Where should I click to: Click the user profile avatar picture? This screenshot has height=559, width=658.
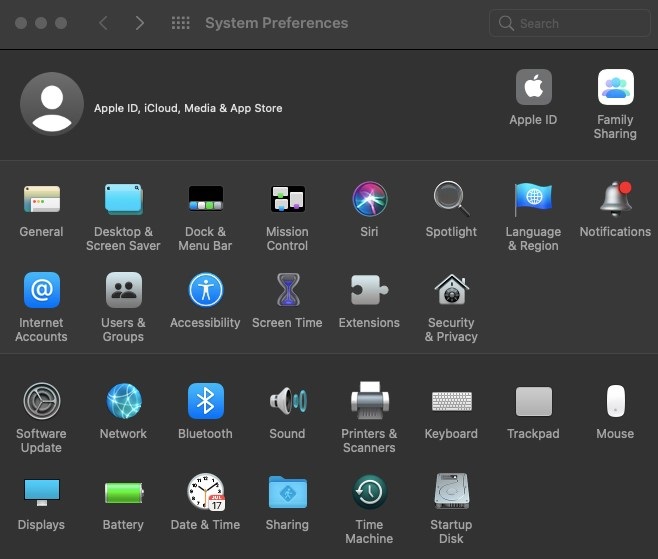[52, 104]
